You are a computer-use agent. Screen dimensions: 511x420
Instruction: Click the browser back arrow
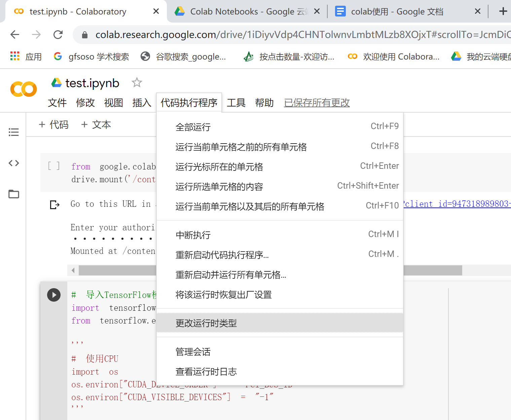pyautogui.click(x=14, y=35)
